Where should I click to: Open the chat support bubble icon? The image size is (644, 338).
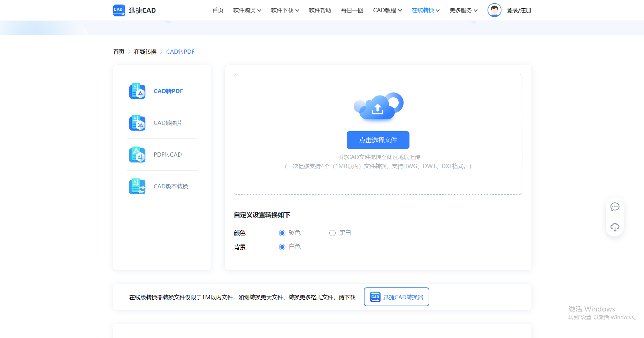tap(615, 207)
